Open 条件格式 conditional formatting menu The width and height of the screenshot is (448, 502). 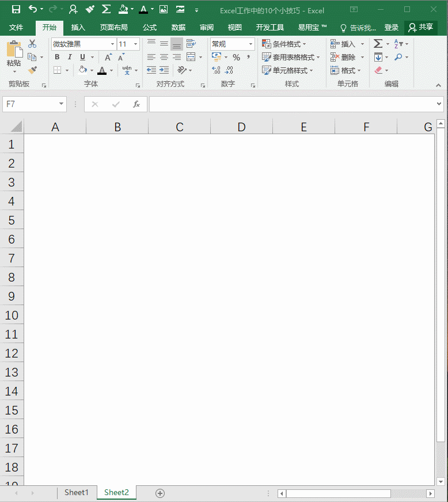[284, 44]
